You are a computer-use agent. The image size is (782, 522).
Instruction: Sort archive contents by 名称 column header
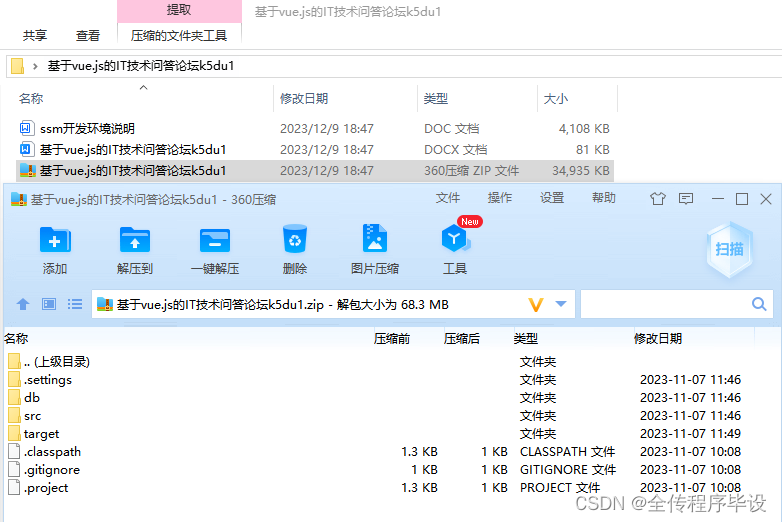[16, 339]
